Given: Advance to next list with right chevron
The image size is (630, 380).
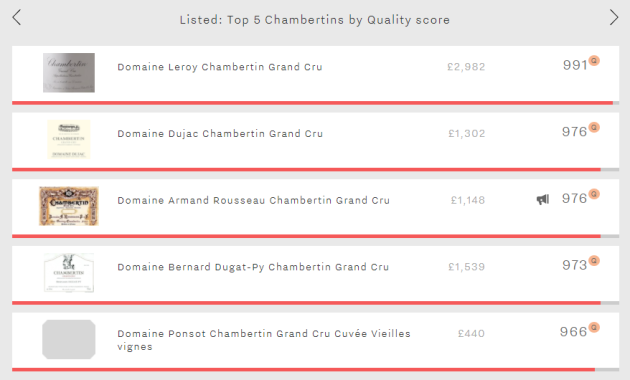Looking at the screenshot, I should coord(614,18).
